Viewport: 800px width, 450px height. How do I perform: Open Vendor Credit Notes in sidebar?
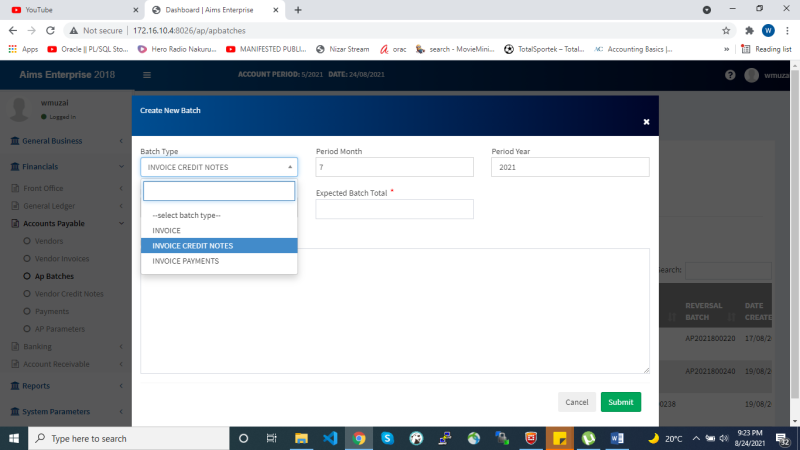69,294
